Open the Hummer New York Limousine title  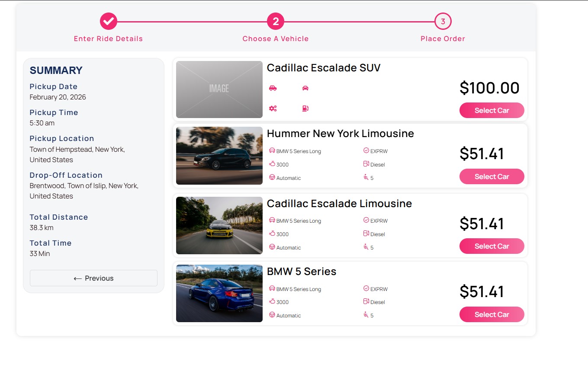[x=340, y=134]
